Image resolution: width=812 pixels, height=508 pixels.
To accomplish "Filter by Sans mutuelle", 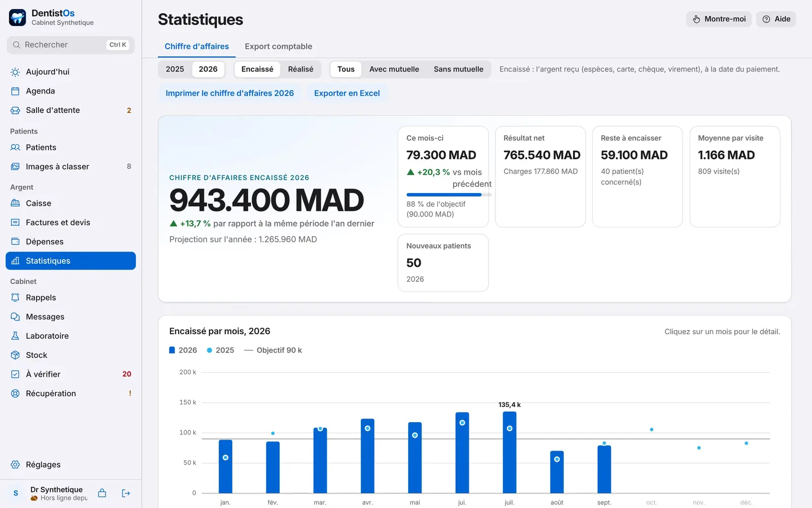I will [458, 69].
